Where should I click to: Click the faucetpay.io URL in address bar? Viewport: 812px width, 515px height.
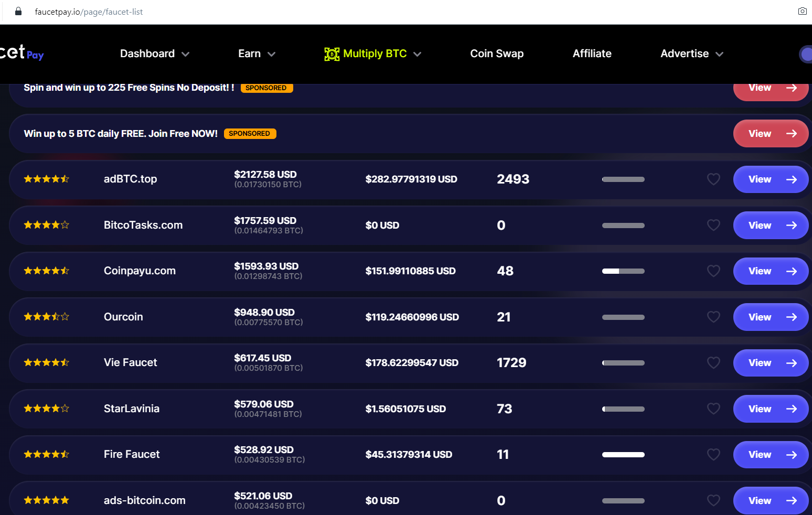[89, 12]
